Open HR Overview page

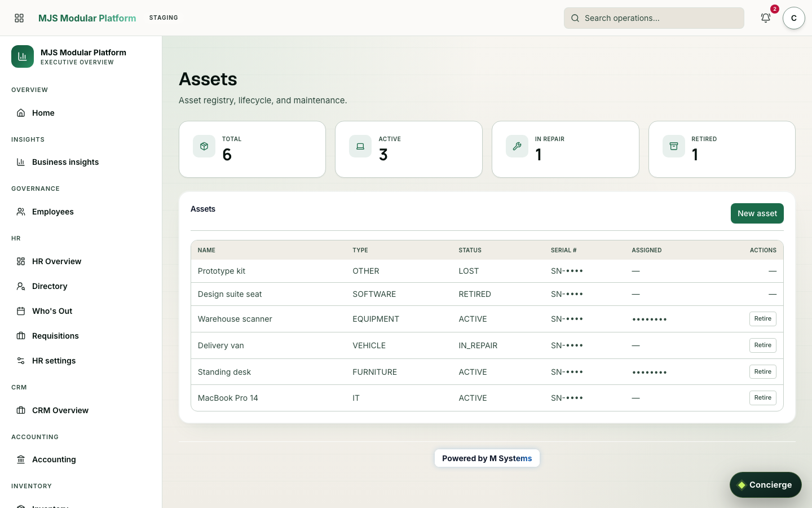pyautogui.click(x=81, y=261)
